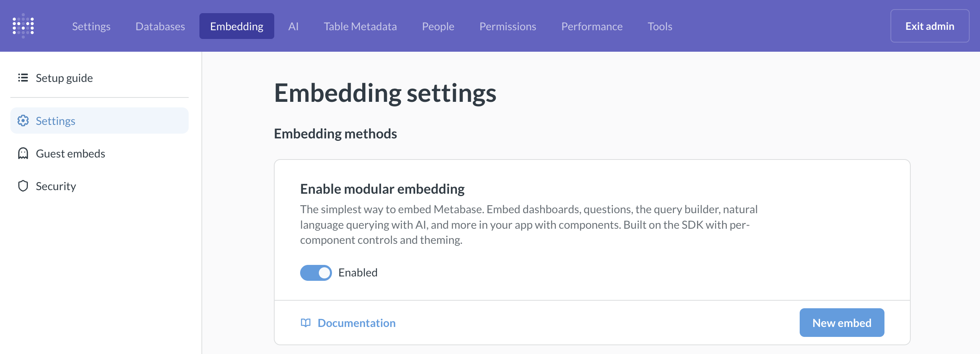Go to Table Metadata
Screen dimensions: 980x354
[x=360, y=26]
